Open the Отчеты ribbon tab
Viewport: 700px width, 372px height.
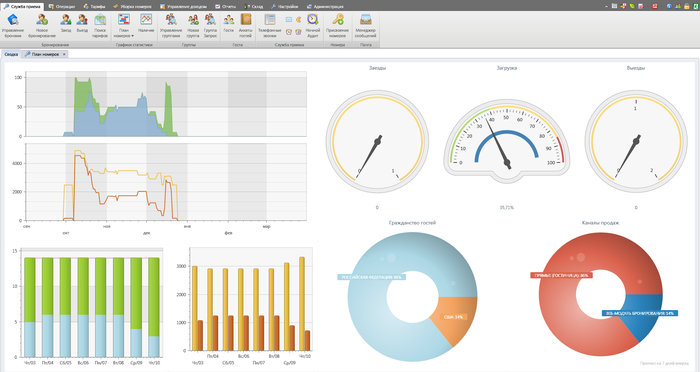(225, 7)
